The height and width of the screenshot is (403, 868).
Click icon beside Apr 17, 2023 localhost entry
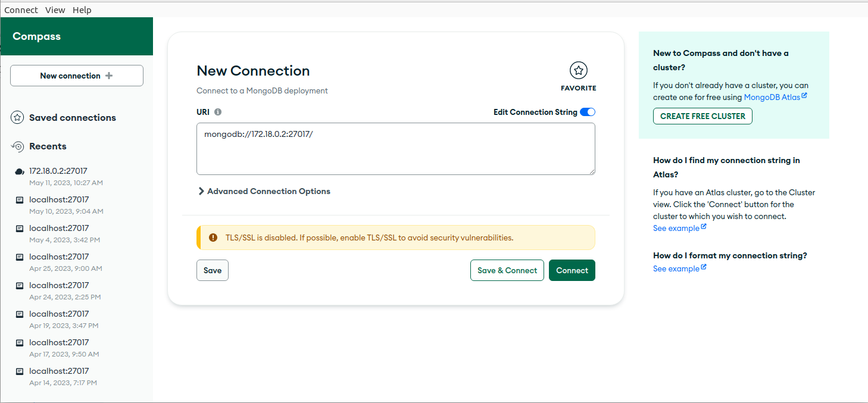[20, 343]
